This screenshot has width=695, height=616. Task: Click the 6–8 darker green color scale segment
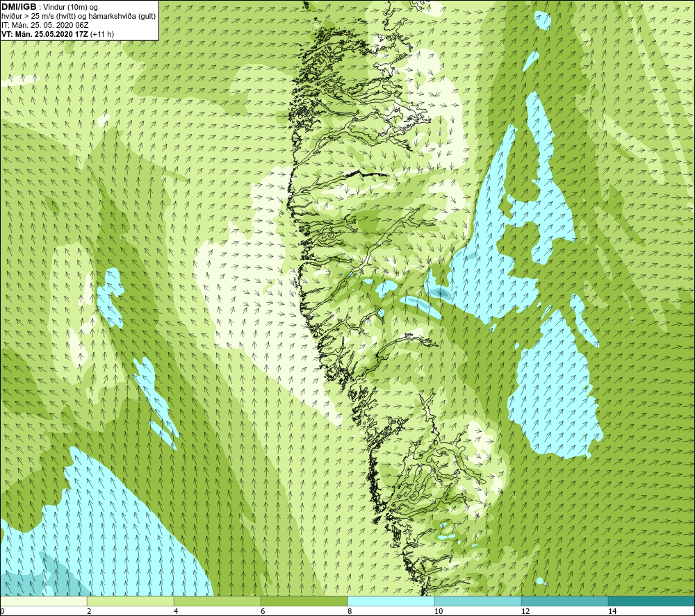(x=304, y=601)
